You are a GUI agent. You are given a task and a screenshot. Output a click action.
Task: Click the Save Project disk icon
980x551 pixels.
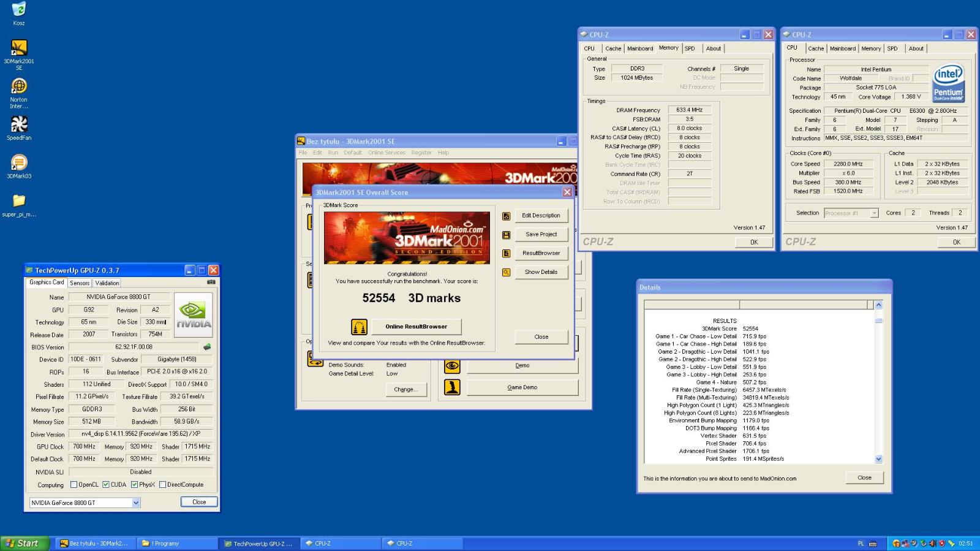[506, 235]
